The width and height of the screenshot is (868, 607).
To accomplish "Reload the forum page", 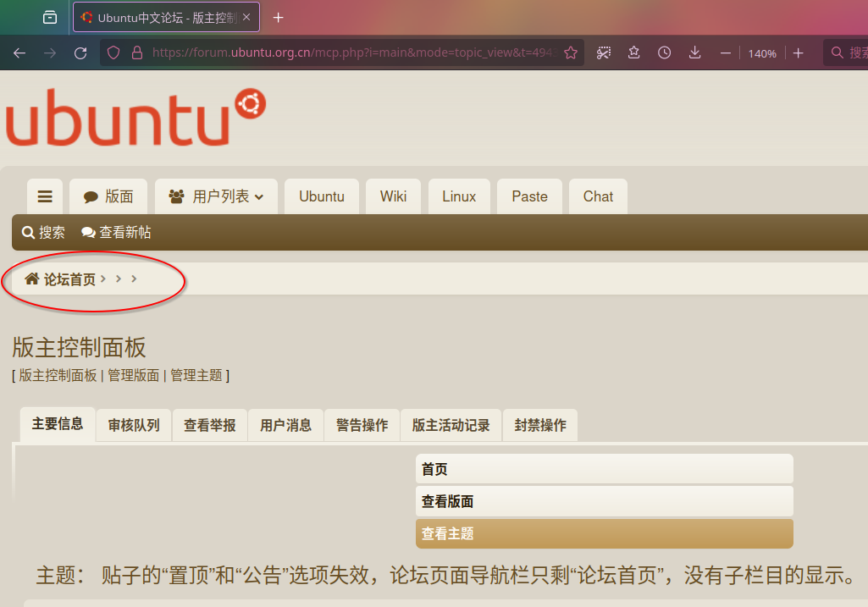I will tap(80, 53).
